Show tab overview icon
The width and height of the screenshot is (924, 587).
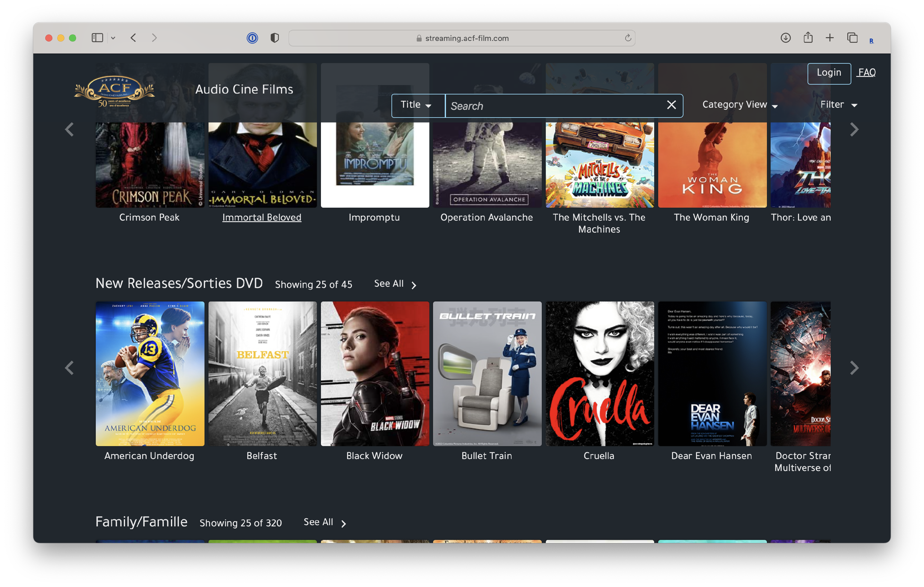pyautogui.click(x=852, y=38)
